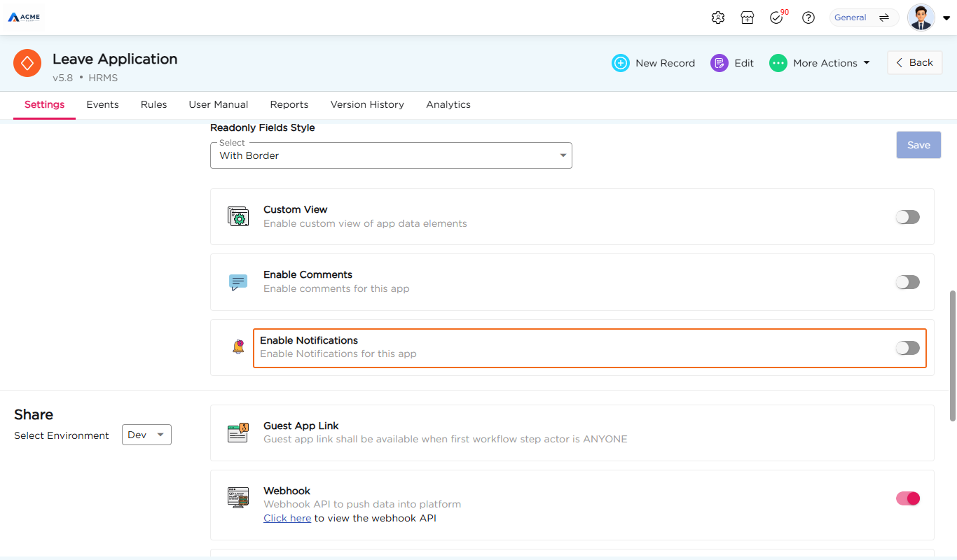Follow the Click here webhook API link
Image resolution: width=957 pixels, height=560 pixels.
point(287,518)
